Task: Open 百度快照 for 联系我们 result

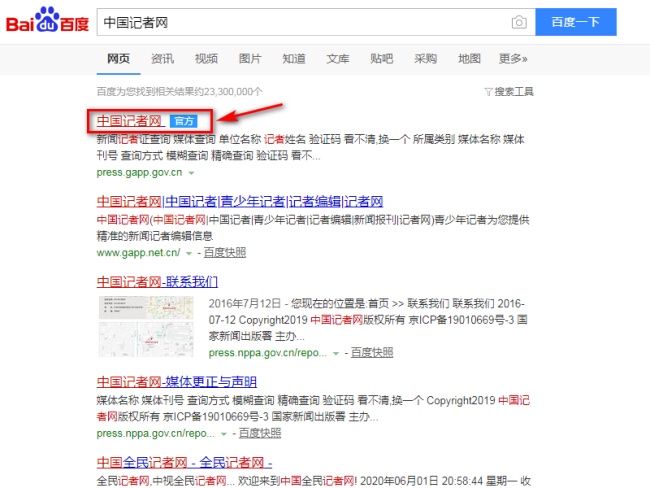Action: pos(372,353)
